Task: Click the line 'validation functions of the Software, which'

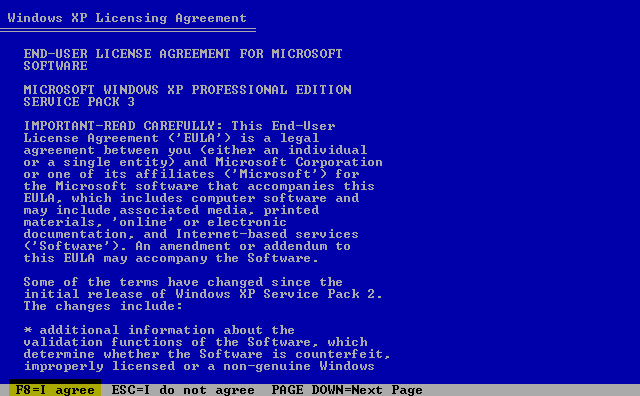Action: click(x=196, y=342)
